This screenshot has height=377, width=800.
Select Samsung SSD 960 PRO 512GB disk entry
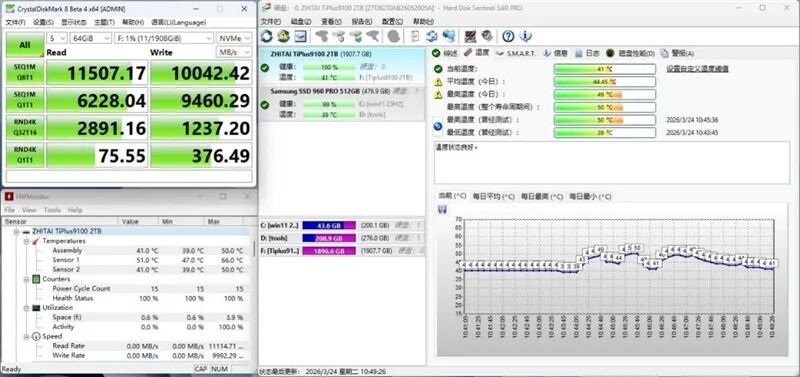[x=342, y=103]
